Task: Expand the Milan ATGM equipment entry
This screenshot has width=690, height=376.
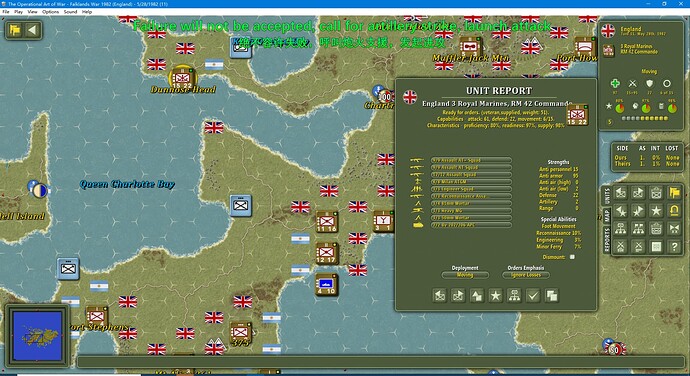Action: pyautogui.click(x=471, y=182)
